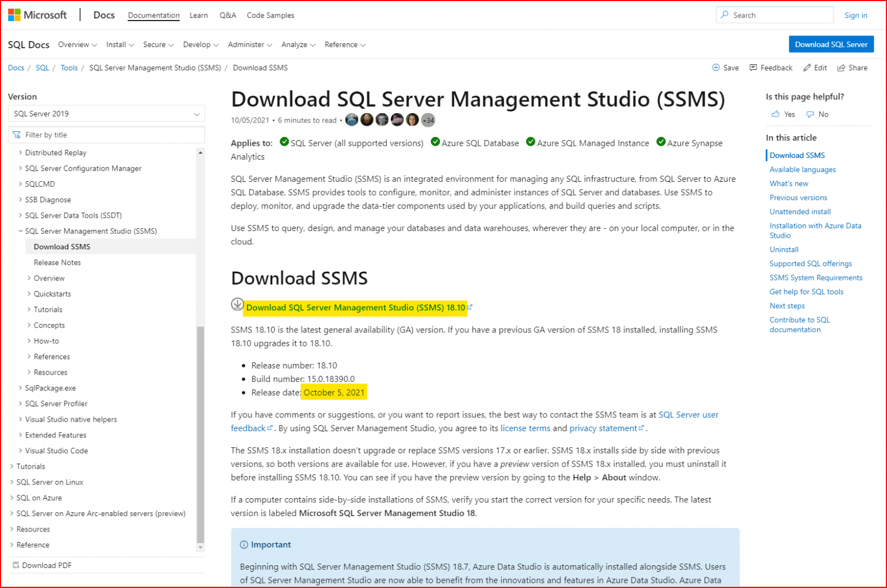Click the Edit pencil icon

click(x=807, y=68)
